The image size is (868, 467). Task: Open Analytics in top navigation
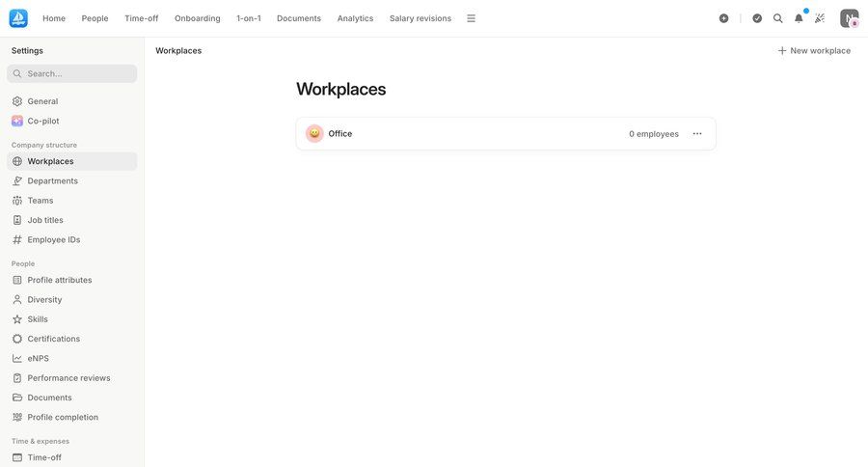coord(355,18)
